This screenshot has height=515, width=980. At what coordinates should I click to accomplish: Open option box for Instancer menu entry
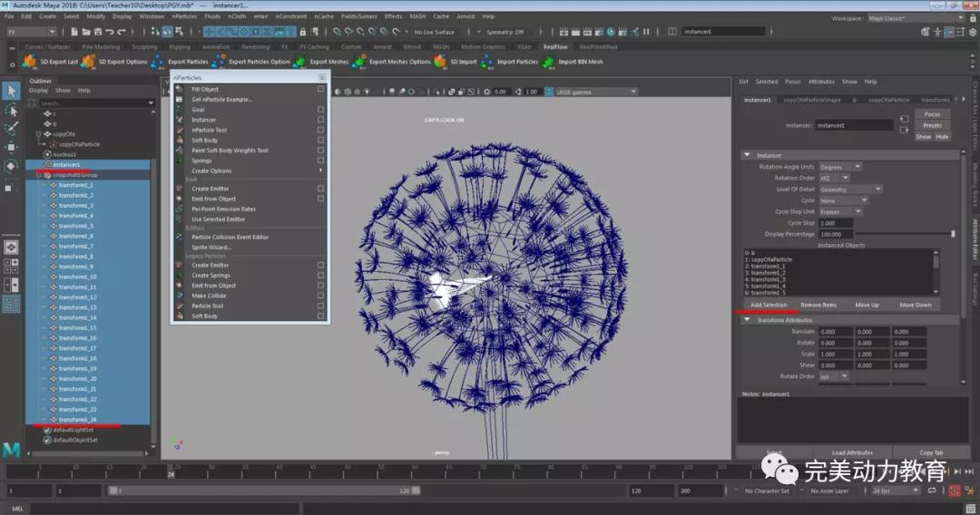click(x=321, y=120)
